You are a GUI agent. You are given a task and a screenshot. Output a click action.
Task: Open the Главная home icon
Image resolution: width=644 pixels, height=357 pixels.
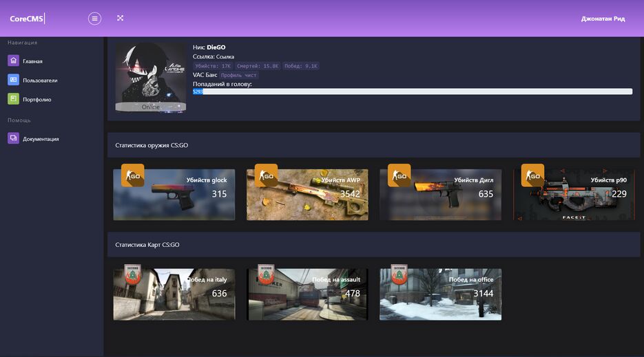click(x=13, y=61)
